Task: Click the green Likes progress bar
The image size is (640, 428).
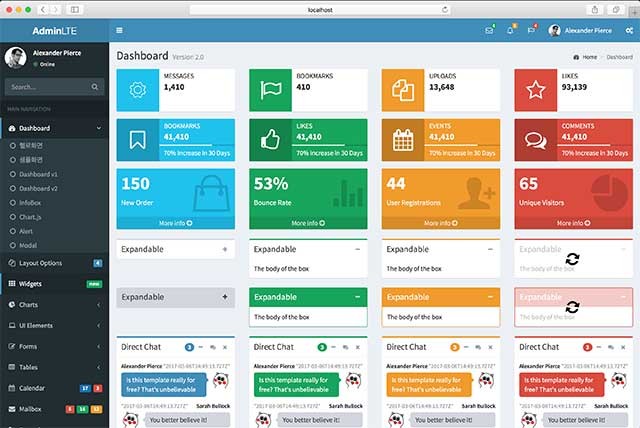Action: click(330, 145)
